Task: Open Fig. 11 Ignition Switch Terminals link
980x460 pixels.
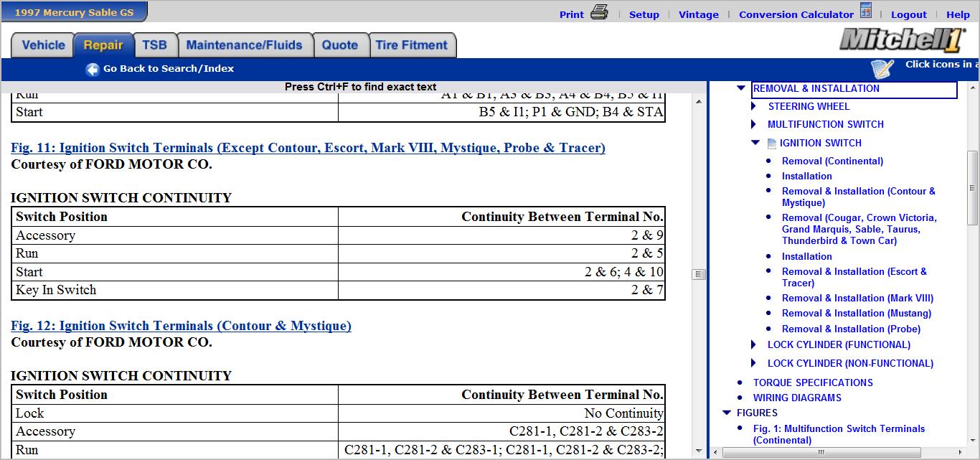Action: (308, 148)
